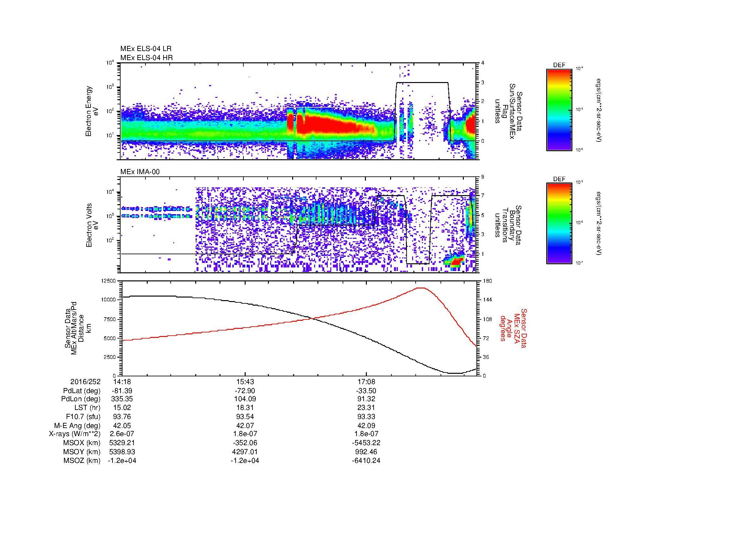Select the lower DEF color bar
The height and width of the screenshot is (534, 756).
click(559, 224)
